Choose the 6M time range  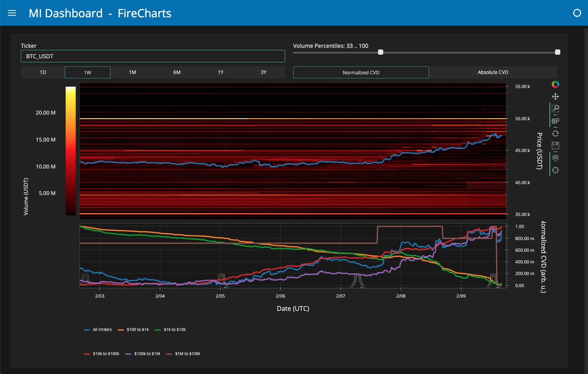(177, 72)
